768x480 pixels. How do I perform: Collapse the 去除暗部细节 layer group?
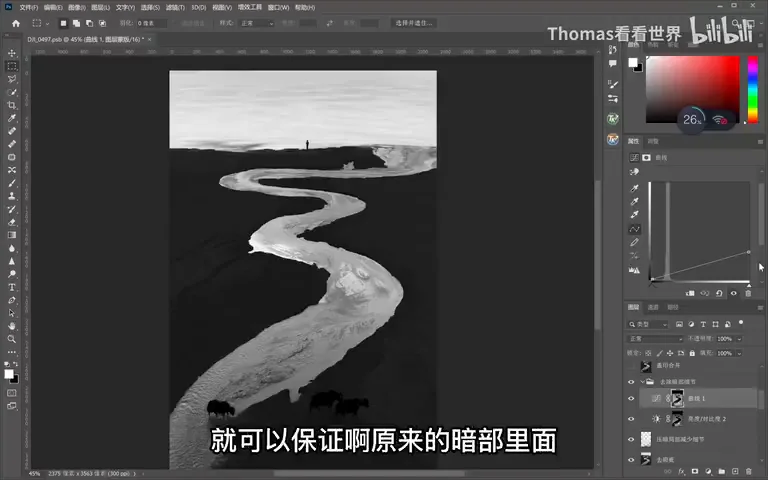642,382
